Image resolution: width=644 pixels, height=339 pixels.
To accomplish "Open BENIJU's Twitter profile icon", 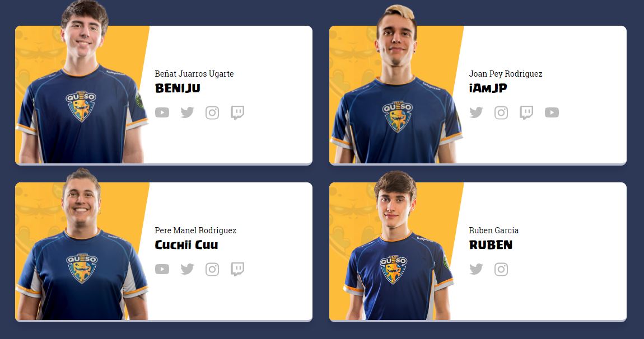I will [x=187, y=112].
